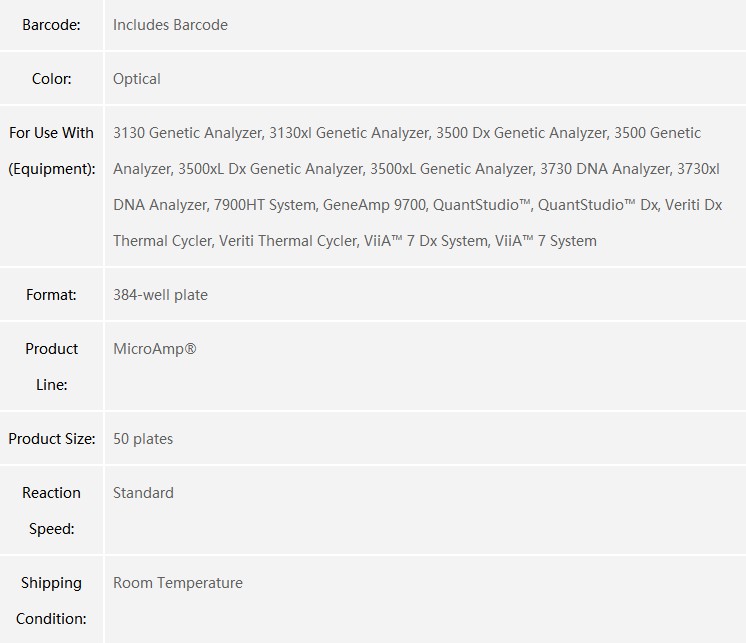Click 'ViiA™ 7 System' at list end
Image resolution: width=746 pixels, height=643 pixels.
click(x=546, y=241)
